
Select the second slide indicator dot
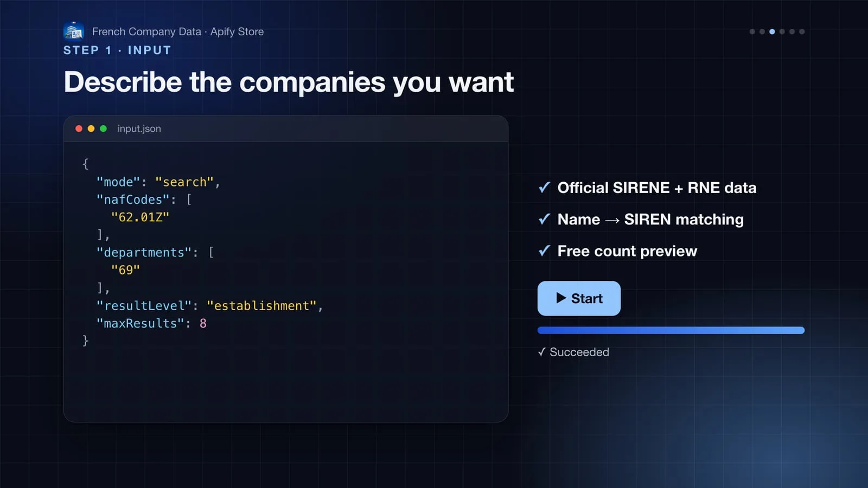coord(762,31)
